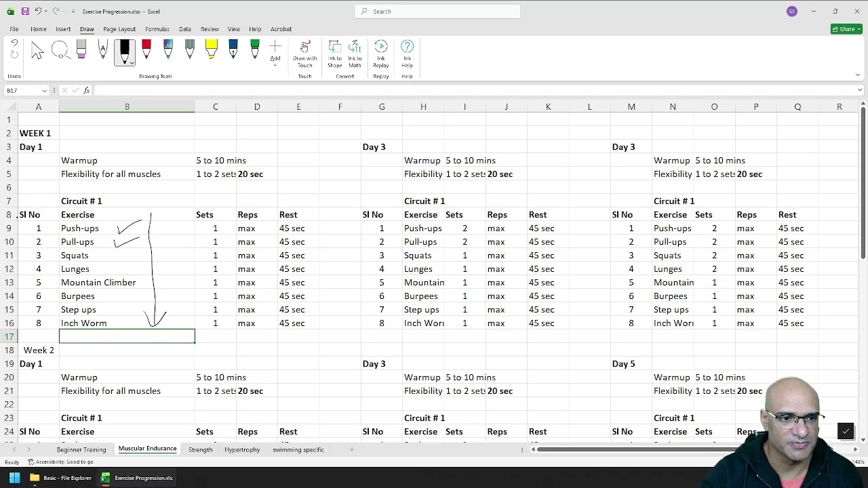868x488 pixels.
Task: Switch to the Insert tab
Action: point(63,29)
